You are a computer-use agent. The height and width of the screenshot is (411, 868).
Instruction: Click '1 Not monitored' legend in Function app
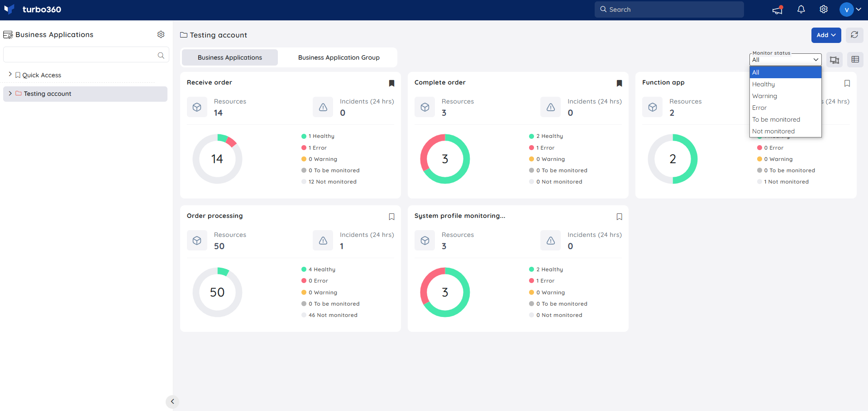click(783, 182)
